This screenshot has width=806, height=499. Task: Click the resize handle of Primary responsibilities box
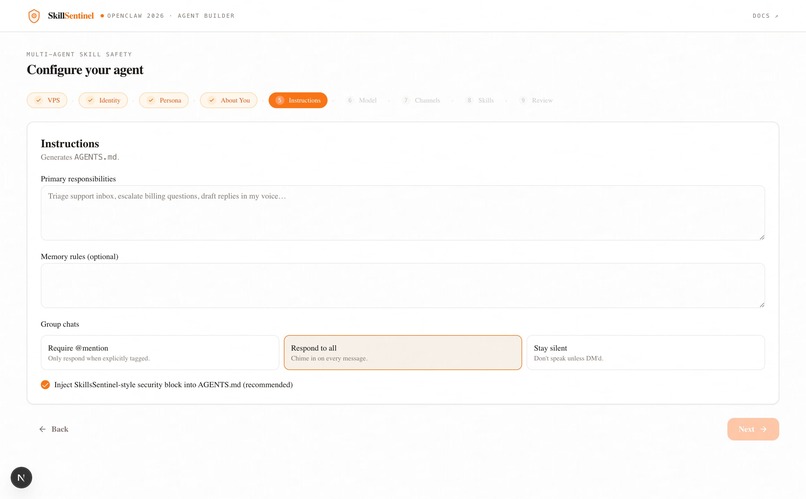click(762, 237)
